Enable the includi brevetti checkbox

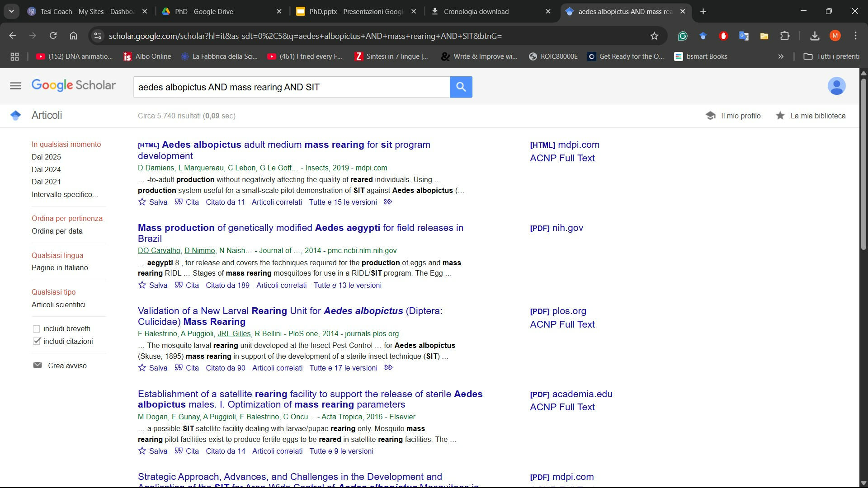pyautogui.click(x=37, y=329)
